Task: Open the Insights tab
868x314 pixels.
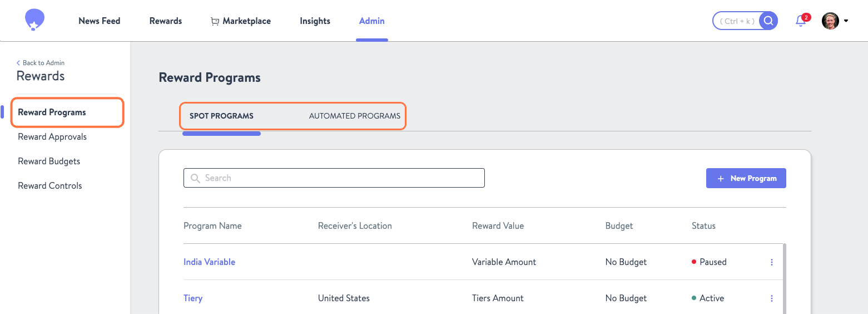Action: coord(315,21)
